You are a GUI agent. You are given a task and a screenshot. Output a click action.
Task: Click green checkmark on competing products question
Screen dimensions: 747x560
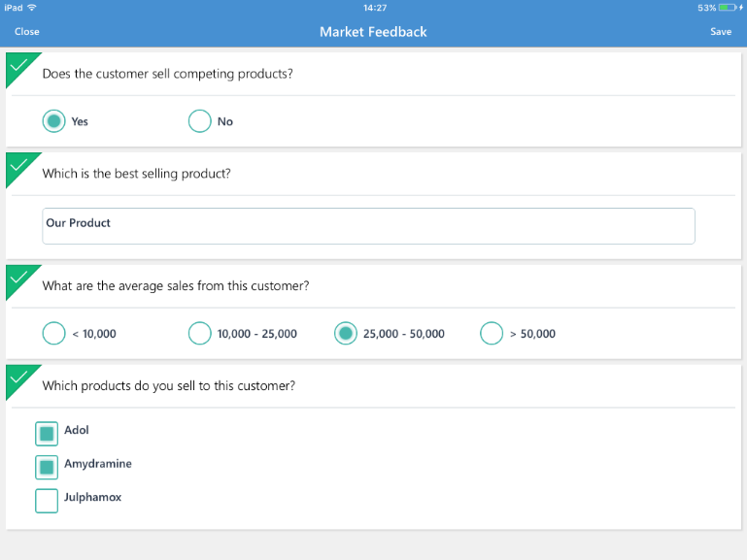[x=18, y=65]
